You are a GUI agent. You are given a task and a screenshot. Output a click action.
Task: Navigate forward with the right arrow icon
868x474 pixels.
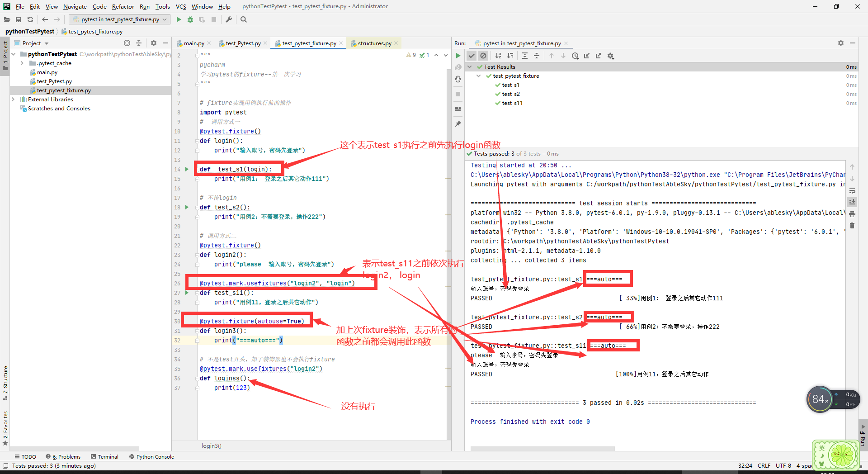tap(57, 19)
